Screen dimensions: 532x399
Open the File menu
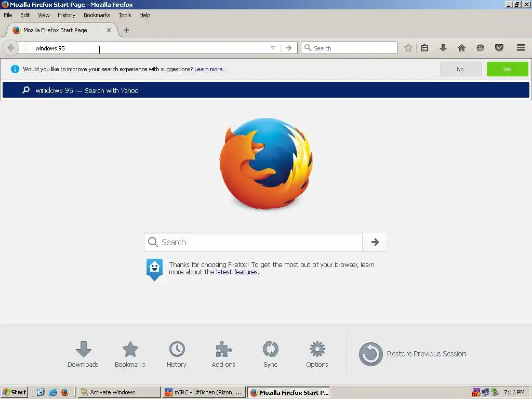pyautogui.click(x=8, y=15)
